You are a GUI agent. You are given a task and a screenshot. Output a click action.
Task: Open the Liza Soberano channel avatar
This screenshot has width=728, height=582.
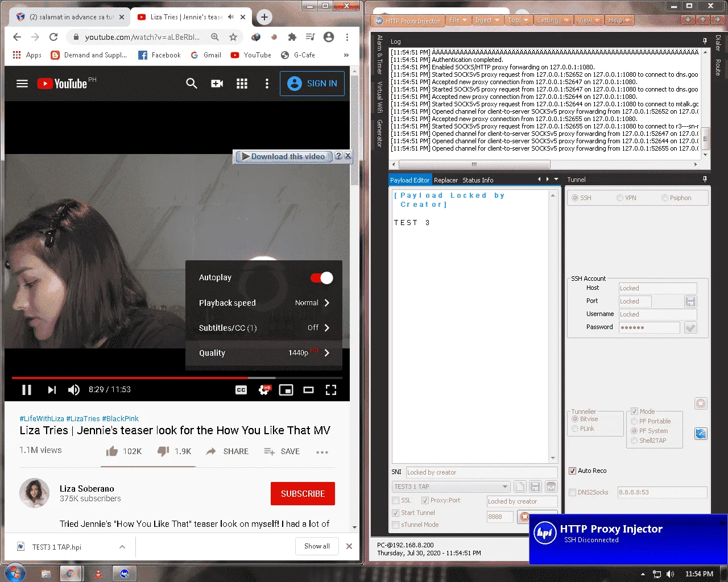[34, 493]
